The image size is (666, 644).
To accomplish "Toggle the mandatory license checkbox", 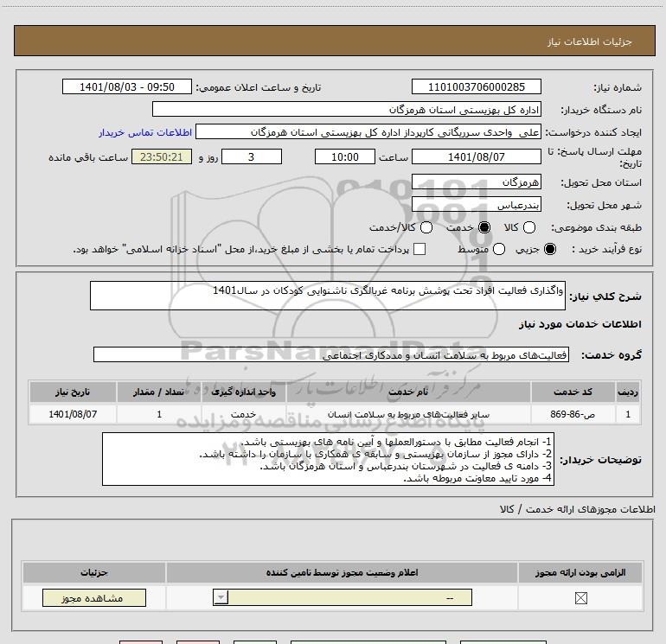I will pos(580,598).
